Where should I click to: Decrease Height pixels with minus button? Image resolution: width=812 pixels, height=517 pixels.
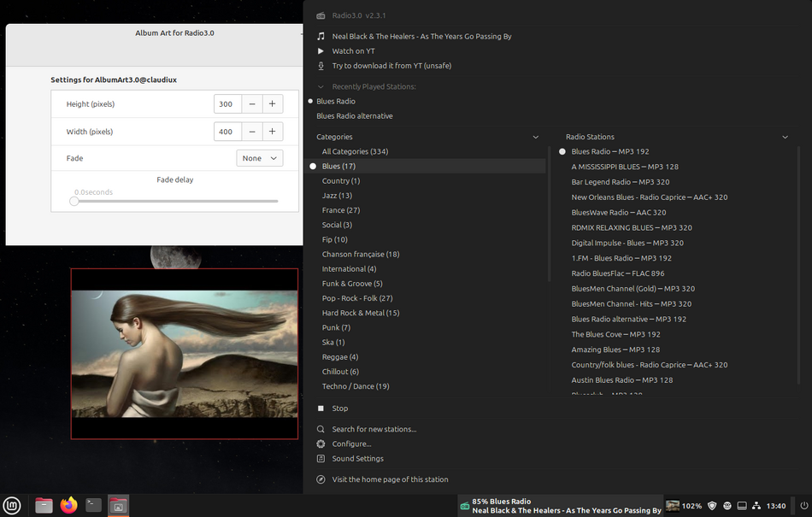(x=251, y=104)
